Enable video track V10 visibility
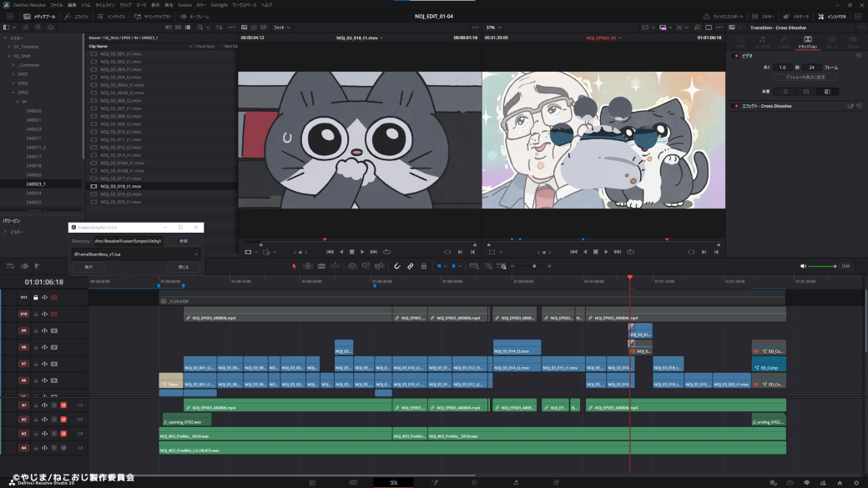The width and height of the screenshot is (868, 488). 53,314
